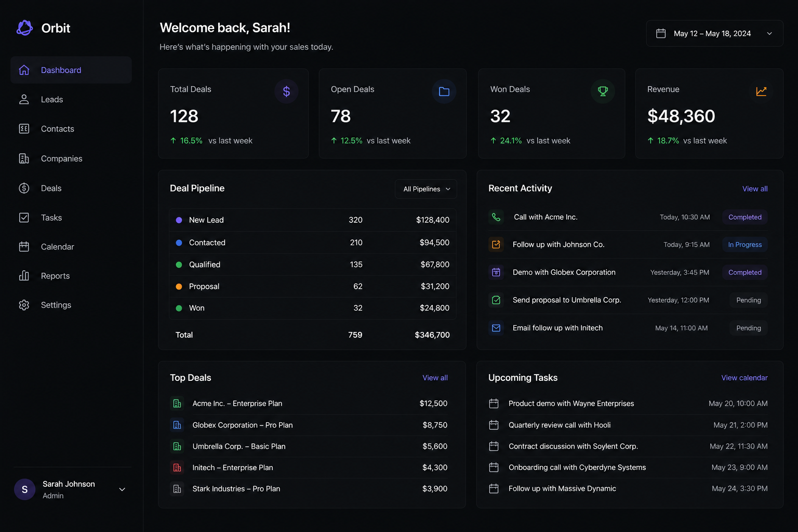Open the Leads page
Viewport: 798px width, 532px height.
(x=71, y=99)
